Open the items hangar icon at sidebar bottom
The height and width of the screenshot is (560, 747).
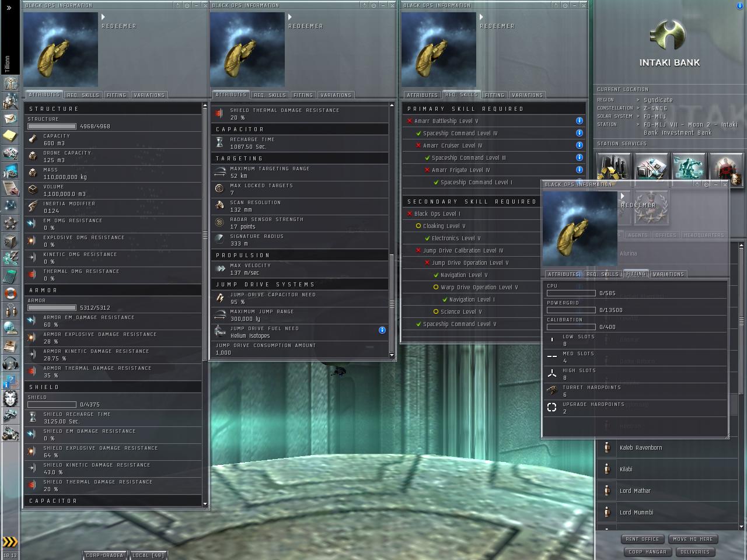(x=10, y=433)
